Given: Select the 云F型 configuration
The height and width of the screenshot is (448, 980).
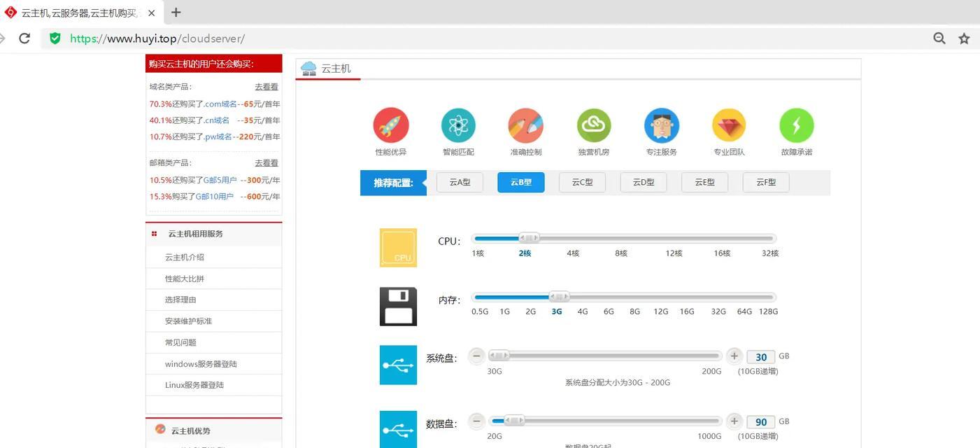Looking at the screenshot, I should coord(766,182).
